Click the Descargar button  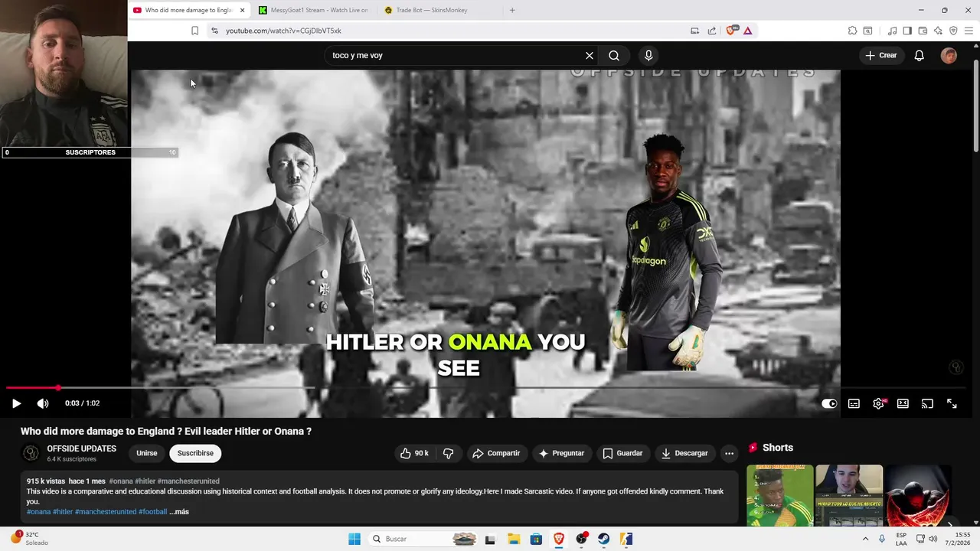(x=684, y=453)
